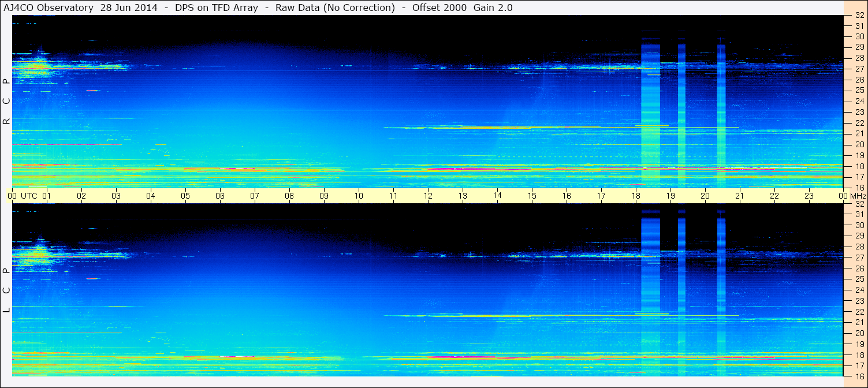Select the 12 hour mark on the time axis
Viewport: 868px width, 388px height.
(x=428, y=196)
